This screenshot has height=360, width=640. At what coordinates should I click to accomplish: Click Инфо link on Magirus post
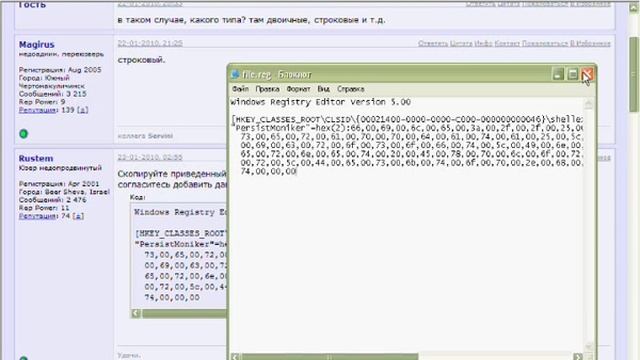pos(483,43)
